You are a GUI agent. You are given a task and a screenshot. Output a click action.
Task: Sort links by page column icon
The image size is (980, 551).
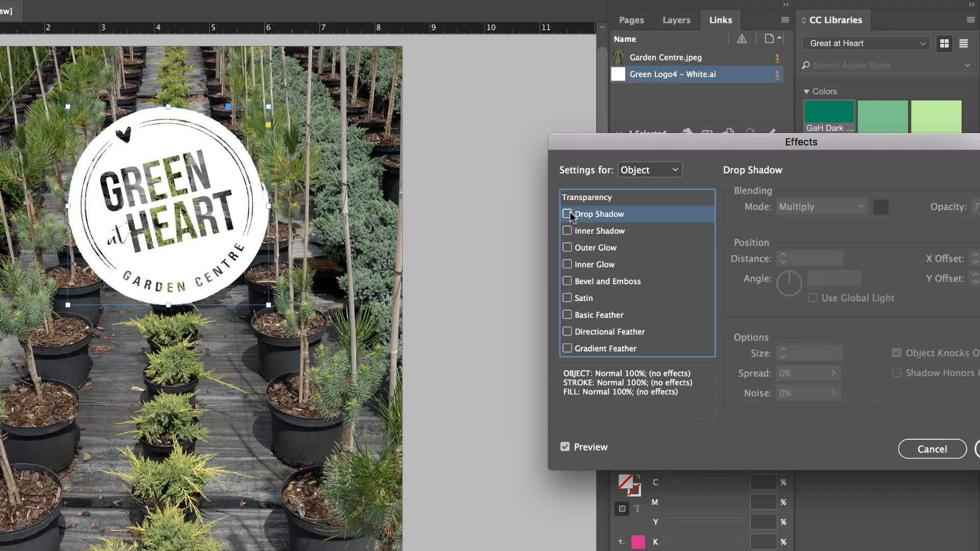[769, 39]
